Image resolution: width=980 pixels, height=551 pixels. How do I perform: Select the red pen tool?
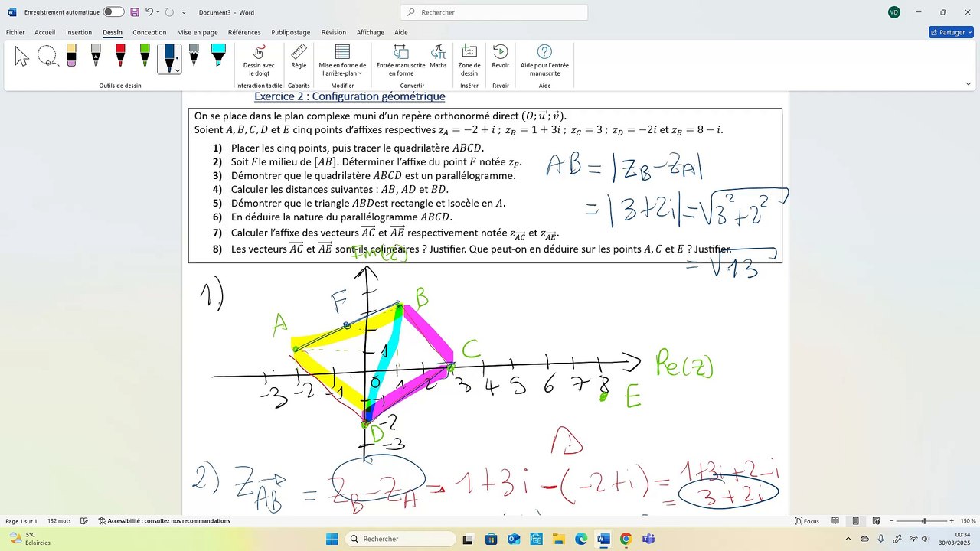click(x=120, y=55)
